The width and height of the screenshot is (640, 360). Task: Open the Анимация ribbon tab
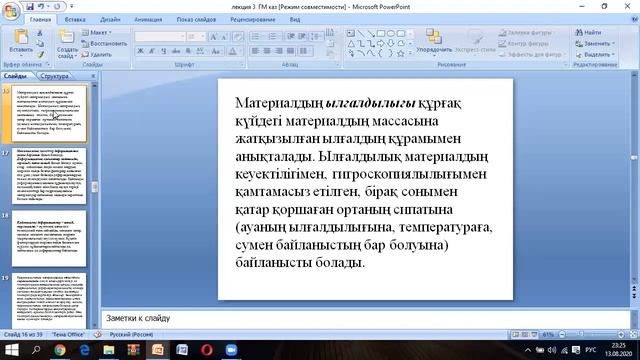148,20
